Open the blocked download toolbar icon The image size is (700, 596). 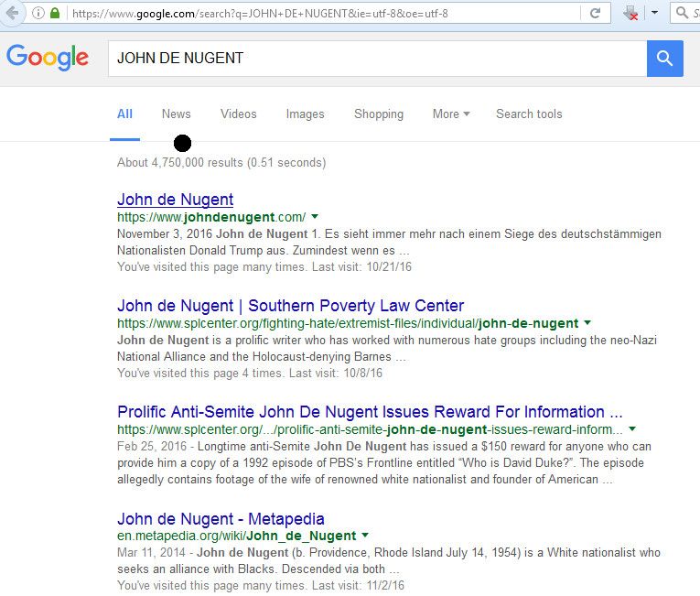pos(630,13)
